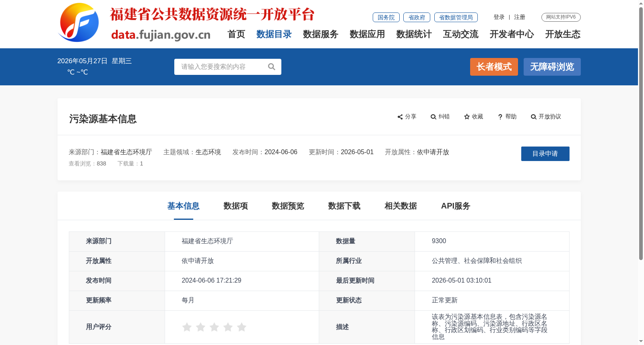Image resolution: width=644 pixels, height=345 pixels.
Task: Click the 纠错 error-report icon
Action: click(x=433, y=117)
